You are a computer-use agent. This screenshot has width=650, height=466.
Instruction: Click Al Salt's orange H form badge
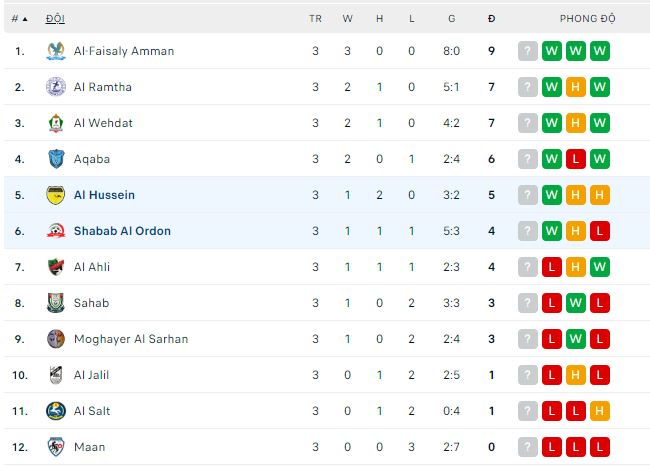[x=600, y=411]
